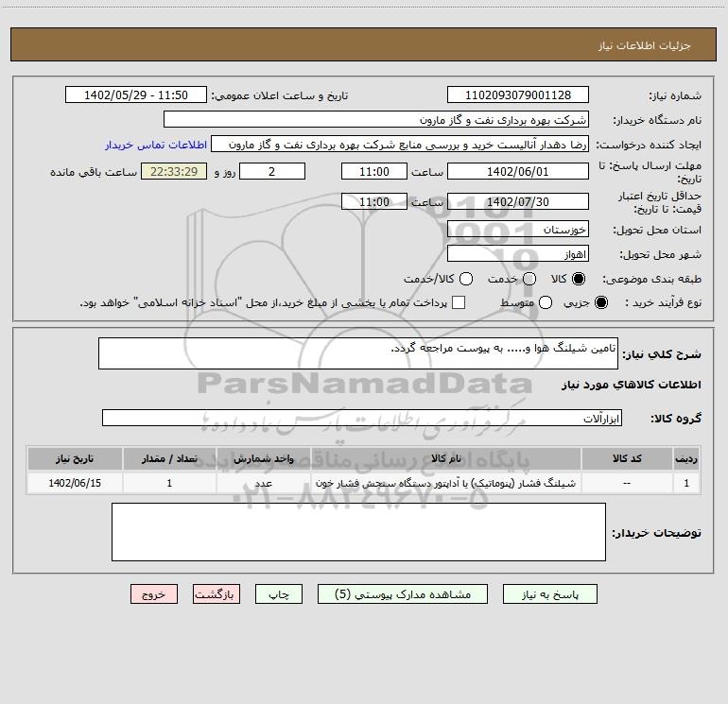Click the اطلاعات کالاهای مورد نیاز section heading
The image size is (728, 704).
coord(632,385)
